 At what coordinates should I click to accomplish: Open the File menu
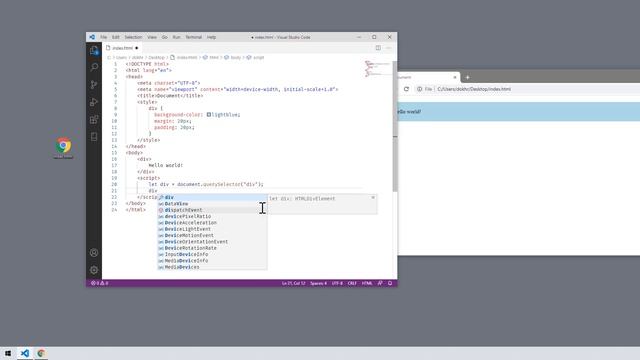pyautogui.click(x=104, y=37)
